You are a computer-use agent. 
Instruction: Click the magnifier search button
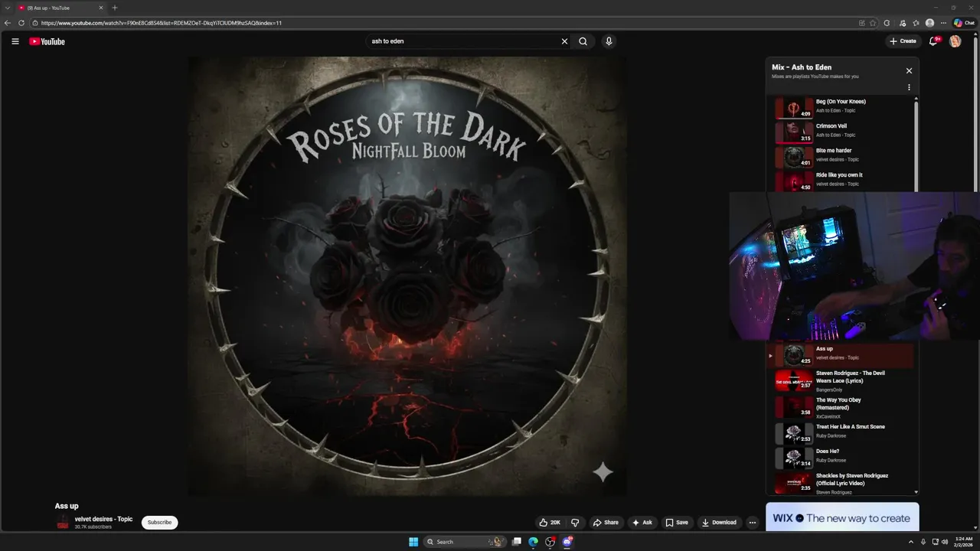(x=583, y=41)
